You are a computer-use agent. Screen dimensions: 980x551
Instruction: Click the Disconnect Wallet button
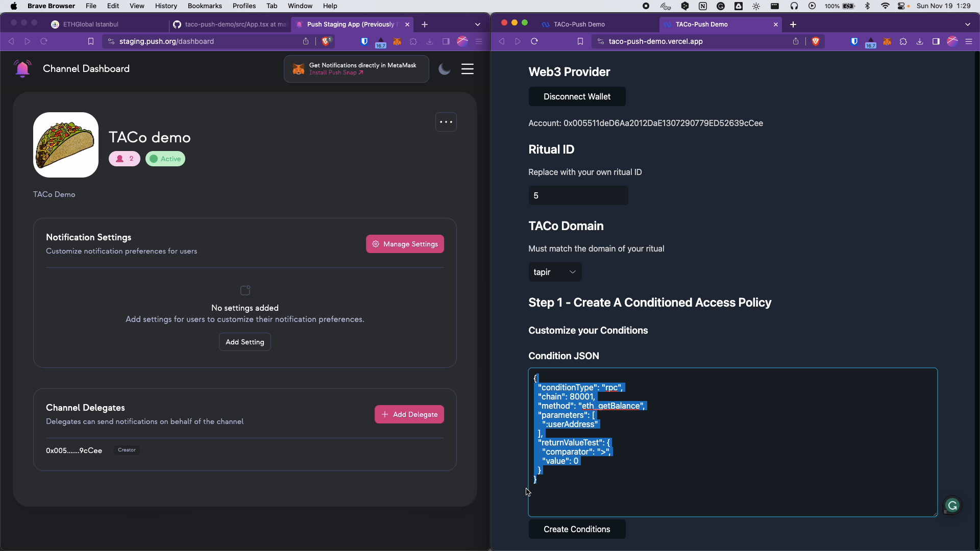pyautogui.click(x=577, y=96)
